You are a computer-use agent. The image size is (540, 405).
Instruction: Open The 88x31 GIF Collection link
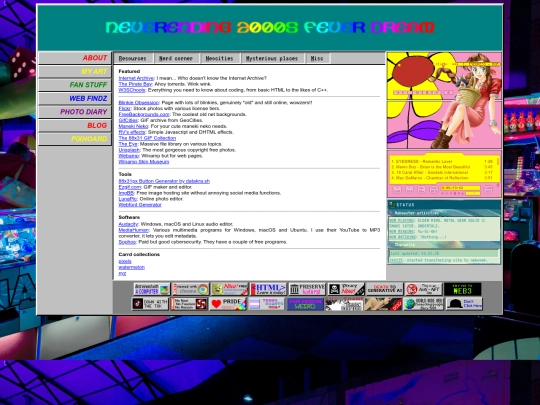pos(147,138)
